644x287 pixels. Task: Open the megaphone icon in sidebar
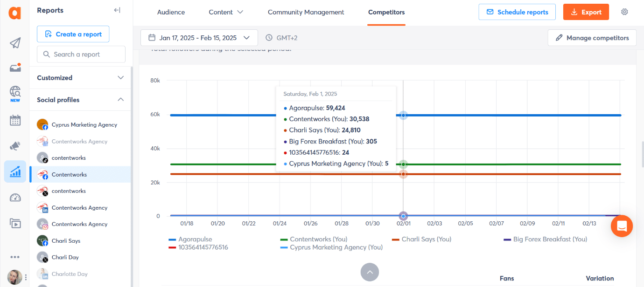[x=15, y=146]
